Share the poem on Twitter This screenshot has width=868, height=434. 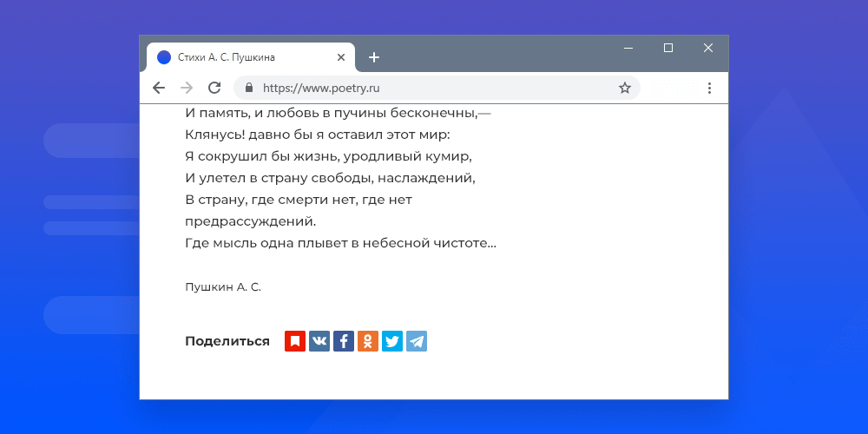tap(392, 341)
